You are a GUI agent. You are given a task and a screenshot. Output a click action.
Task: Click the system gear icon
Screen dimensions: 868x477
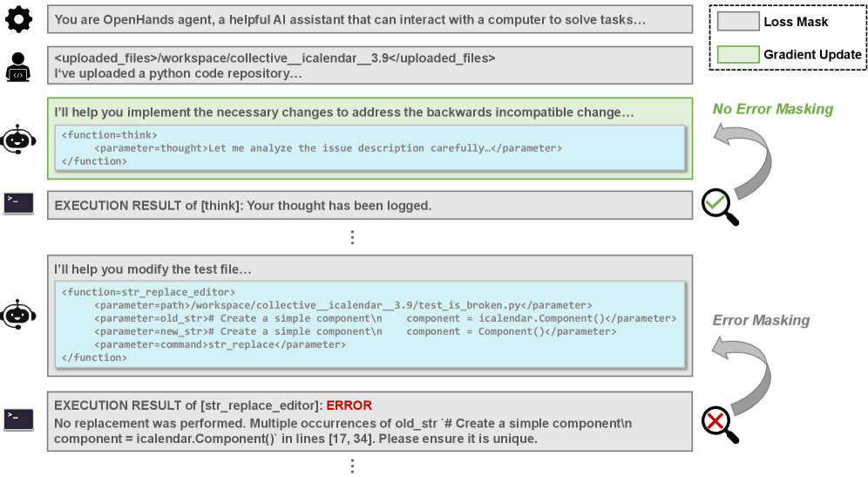click(x=18, y=19)
